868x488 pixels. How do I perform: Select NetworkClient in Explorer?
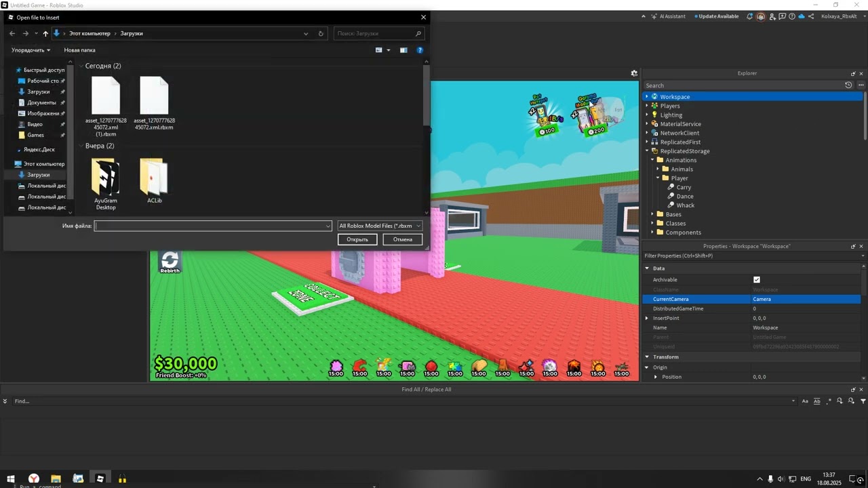(679, 133)
